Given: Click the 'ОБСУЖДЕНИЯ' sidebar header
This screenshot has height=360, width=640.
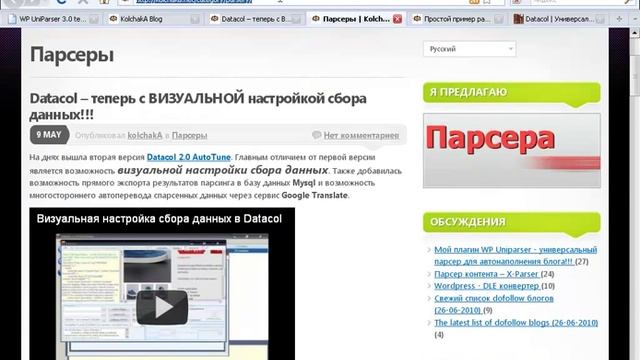Looking at the screenshot, I should (512, 223).
